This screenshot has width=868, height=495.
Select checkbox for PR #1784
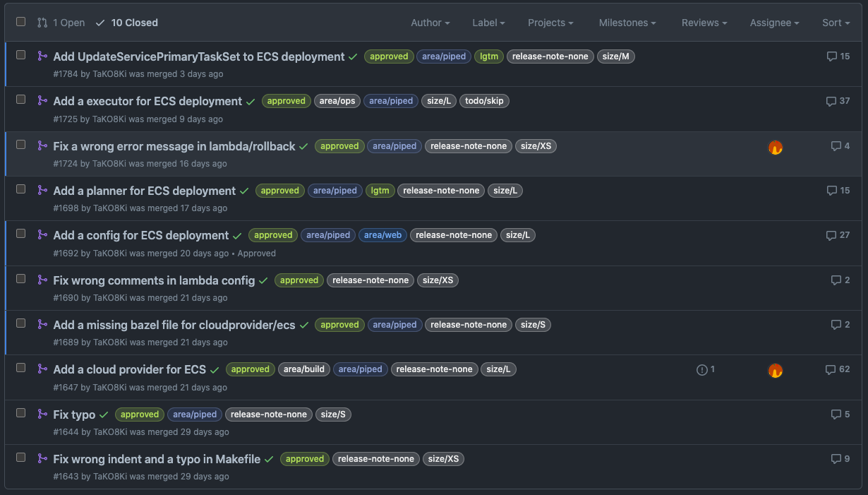(21, 55)
